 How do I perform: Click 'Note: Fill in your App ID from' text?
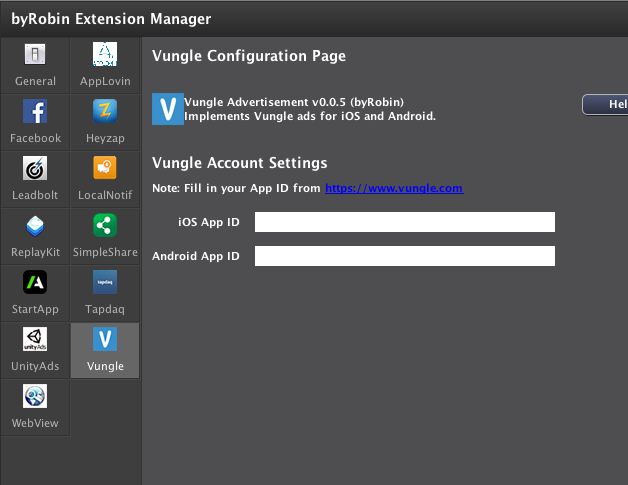[x=236, y=188]
